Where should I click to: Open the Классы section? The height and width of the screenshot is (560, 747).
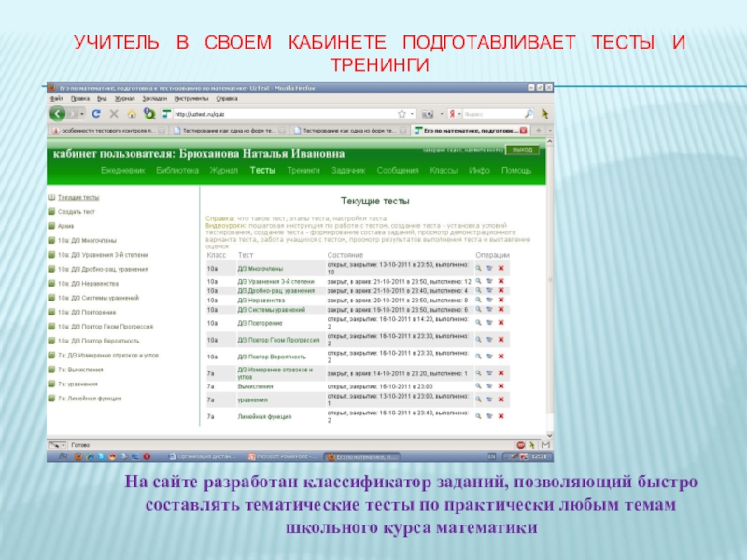click(444, 171)
